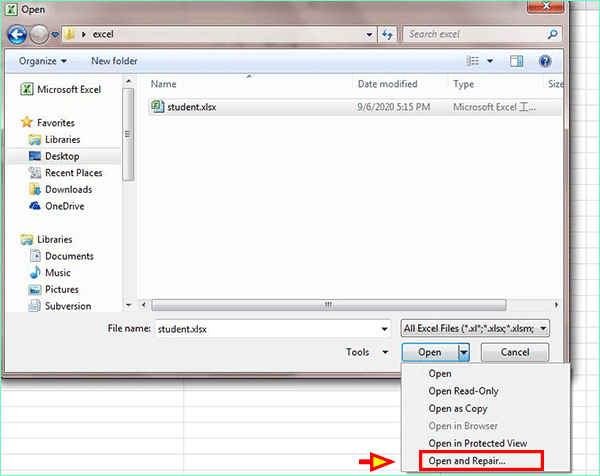Click the folder icon in address bar

coord(69,34)
